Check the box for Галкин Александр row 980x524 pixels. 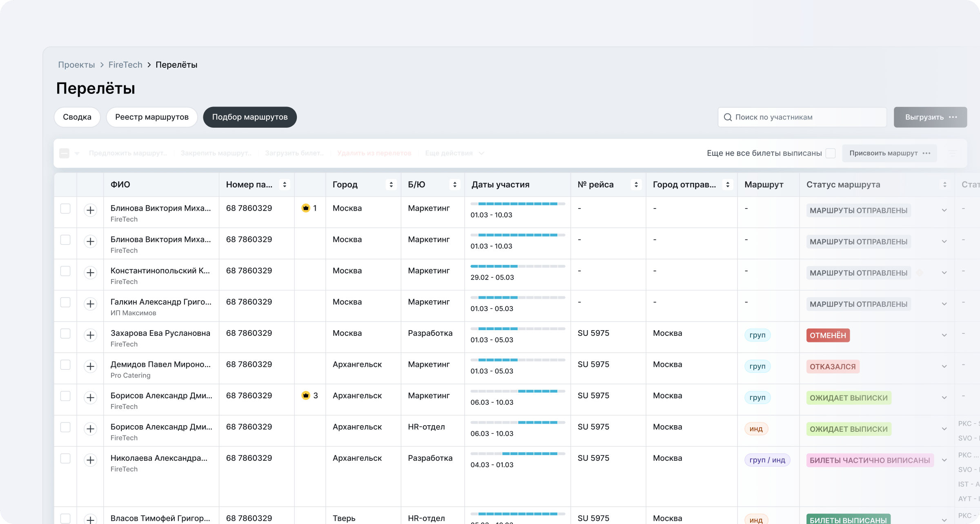tap(65, 302)
